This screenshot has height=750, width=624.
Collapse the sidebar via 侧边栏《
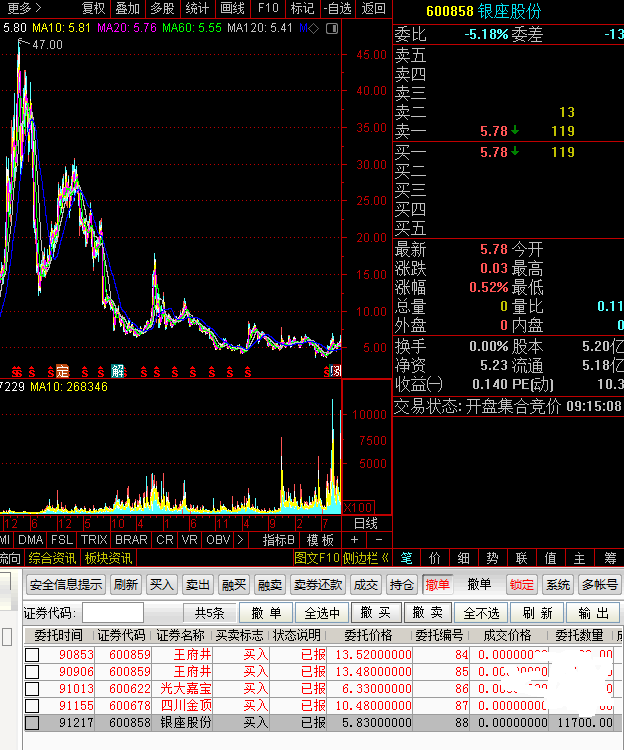366,558
